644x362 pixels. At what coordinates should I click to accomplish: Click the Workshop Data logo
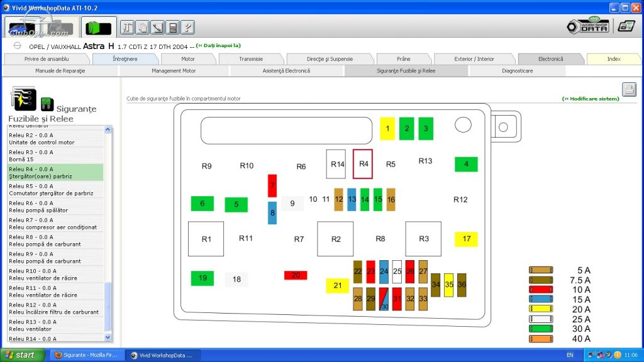588,26
